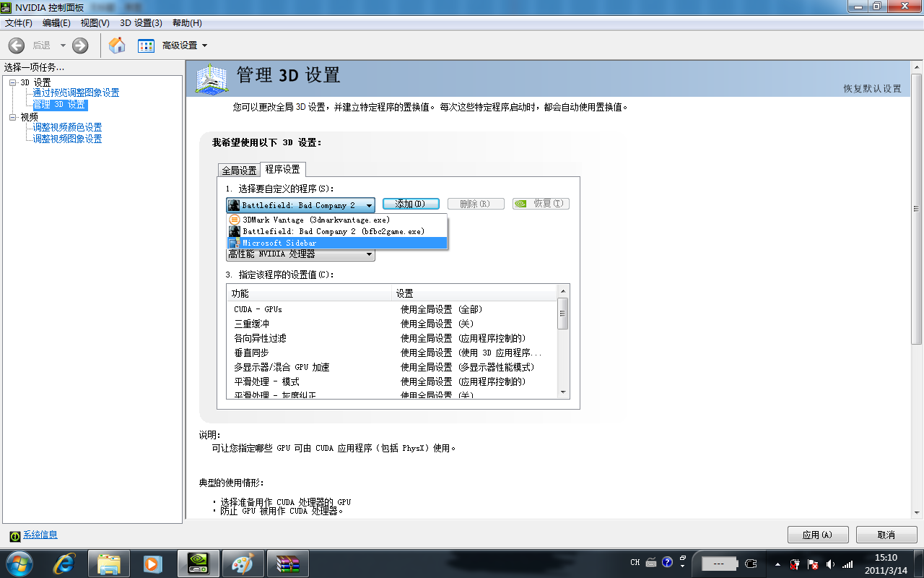The width and height of the screenshot is (924, 578).
Task: Click the Microsoft Sidebar entry icon
Action: pyautogui.click(x=234, y=243)
